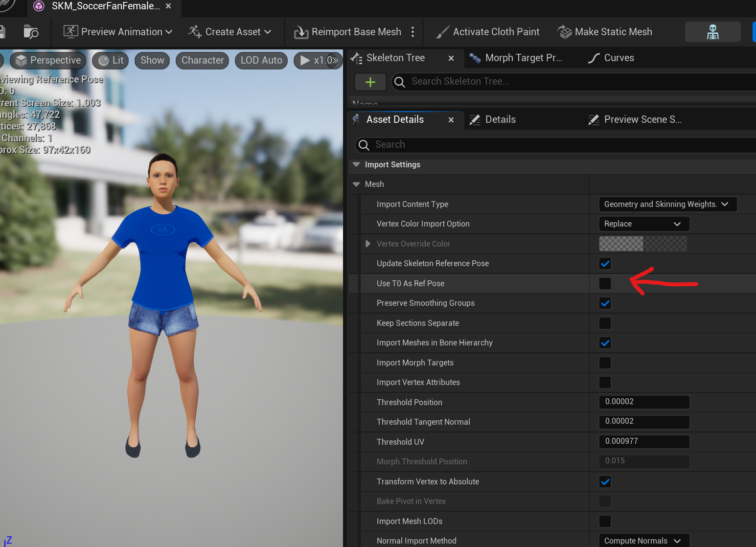Viewport: 756px width, 547px height.
Task: Expand the Vertex Override Color row
Action: 367,244
